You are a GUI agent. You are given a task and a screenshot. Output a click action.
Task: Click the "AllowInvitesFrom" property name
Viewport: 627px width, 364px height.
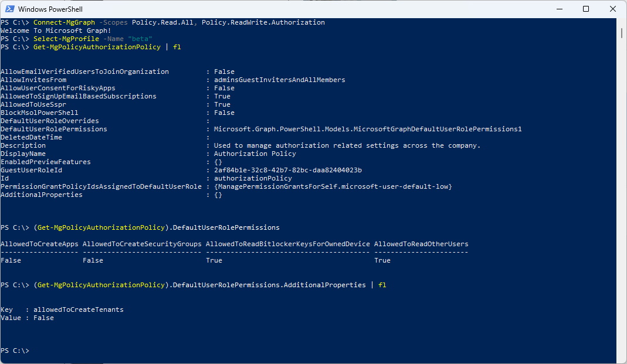click(x=33, y=80)
